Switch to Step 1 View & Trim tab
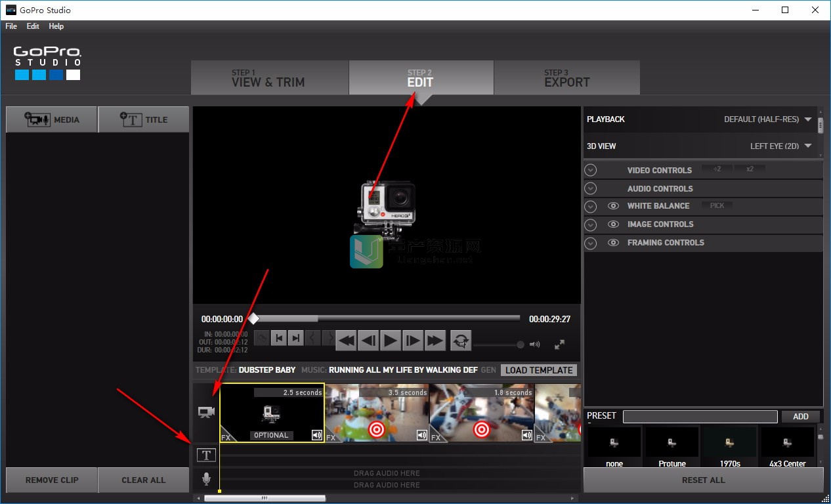The height and width of the screenshot is (504, 831). pyautogui.click(x=270, y=77)
